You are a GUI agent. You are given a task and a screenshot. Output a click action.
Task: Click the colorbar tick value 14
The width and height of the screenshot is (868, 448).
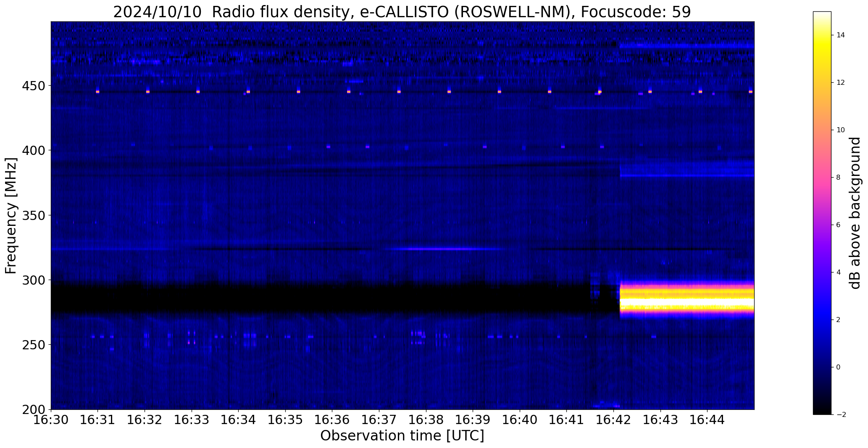pyautogui.click(x=841, y=35)
